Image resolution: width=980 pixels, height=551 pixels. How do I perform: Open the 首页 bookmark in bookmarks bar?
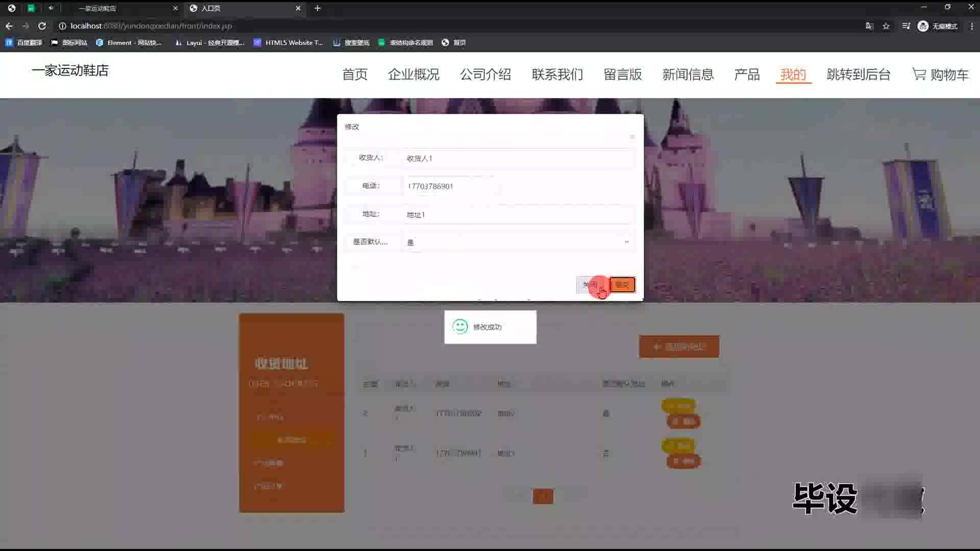(454, 42)
